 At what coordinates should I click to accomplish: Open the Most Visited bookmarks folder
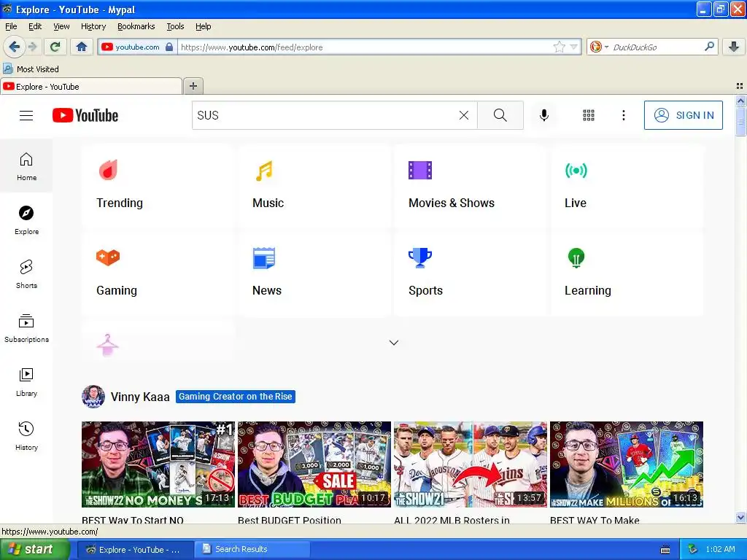[31, 69]
